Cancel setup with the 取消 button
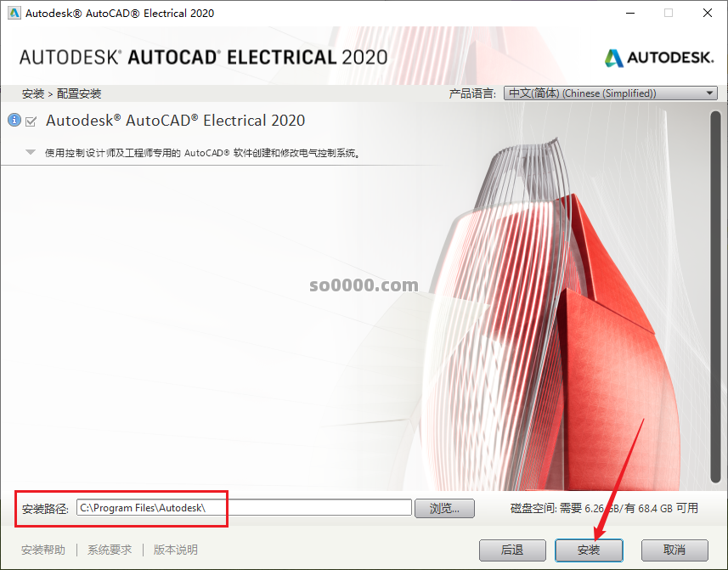728x570 pixels. coord(674,550)
